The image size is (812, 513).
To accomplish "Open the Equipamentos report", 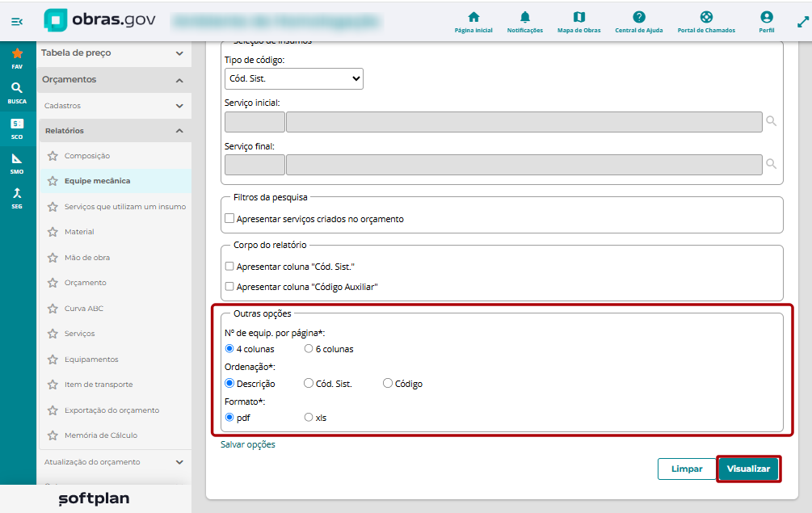I will click(x=91, y=360).
